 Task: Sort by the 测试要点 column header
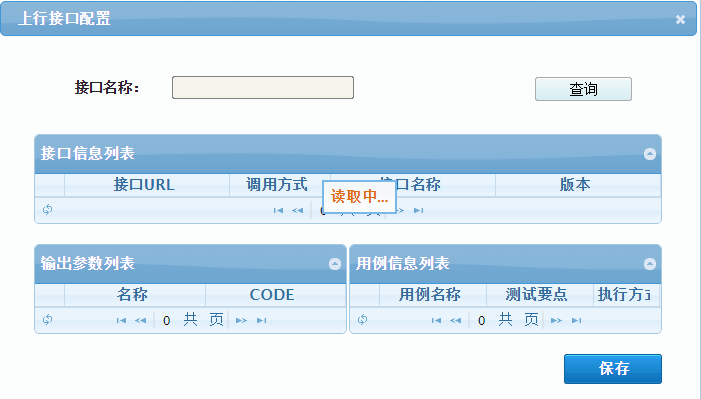pos(540,295)
